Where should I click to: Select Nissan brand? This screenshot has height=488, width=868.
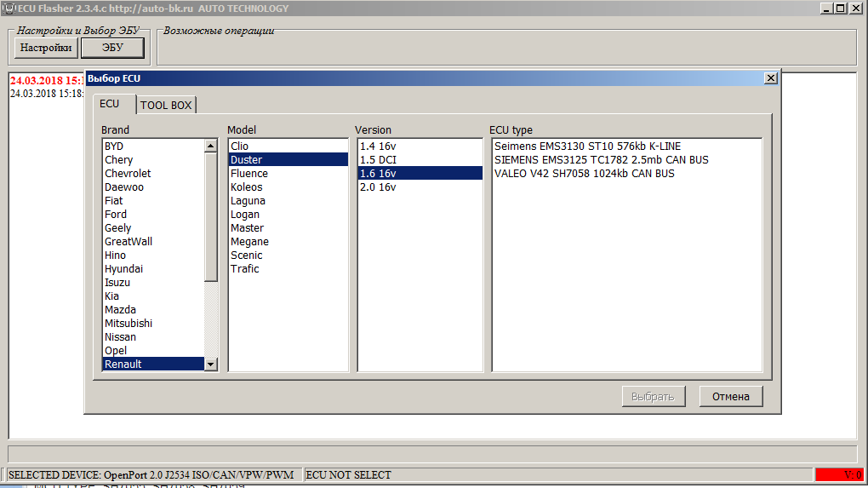(153, 336)
